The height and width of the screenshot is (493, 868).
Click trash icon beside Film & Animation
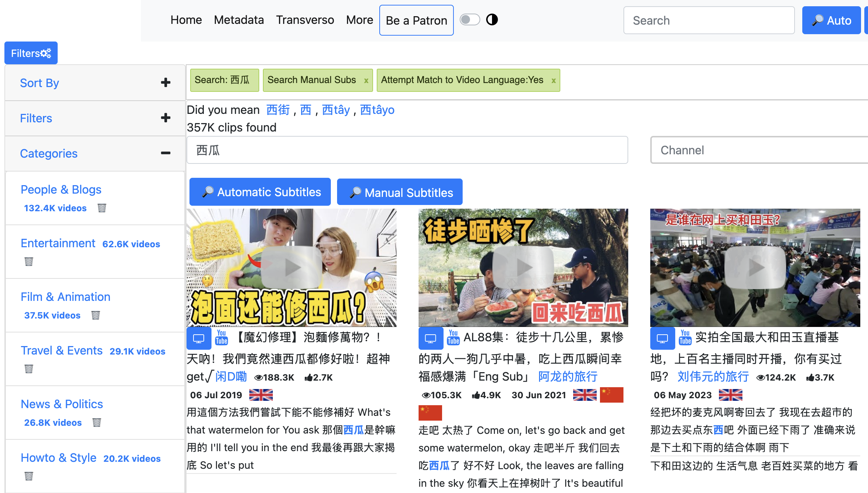[95, 315]
